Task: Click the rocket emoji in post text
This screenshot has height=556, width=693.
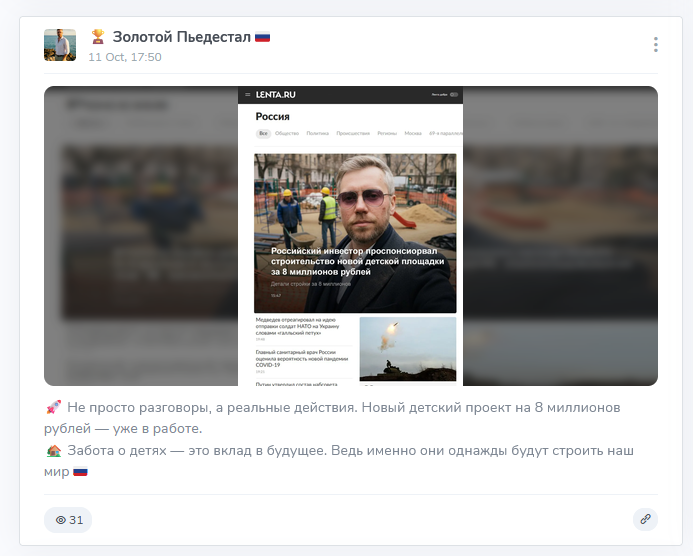Action: point(53,407)
